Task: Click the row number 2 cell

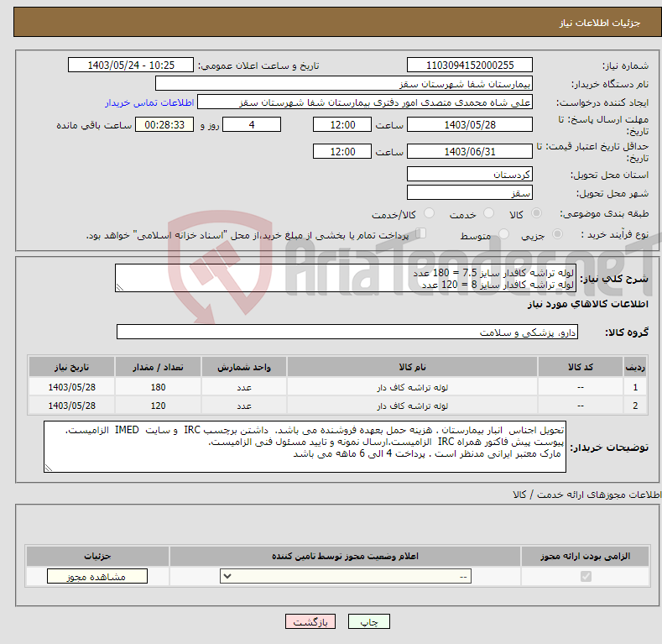Action: coord(635,406)
